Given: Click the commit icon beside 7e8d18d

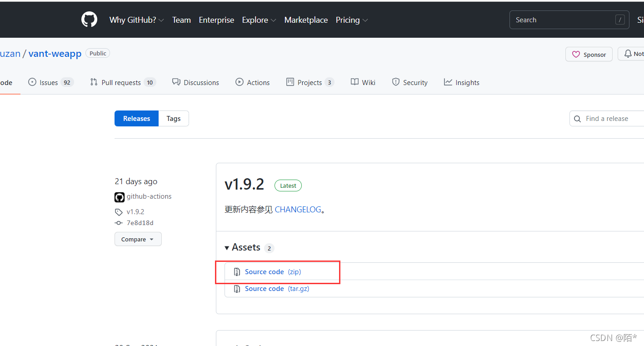Looking at the screenshot, I should [x=119, y=223].
